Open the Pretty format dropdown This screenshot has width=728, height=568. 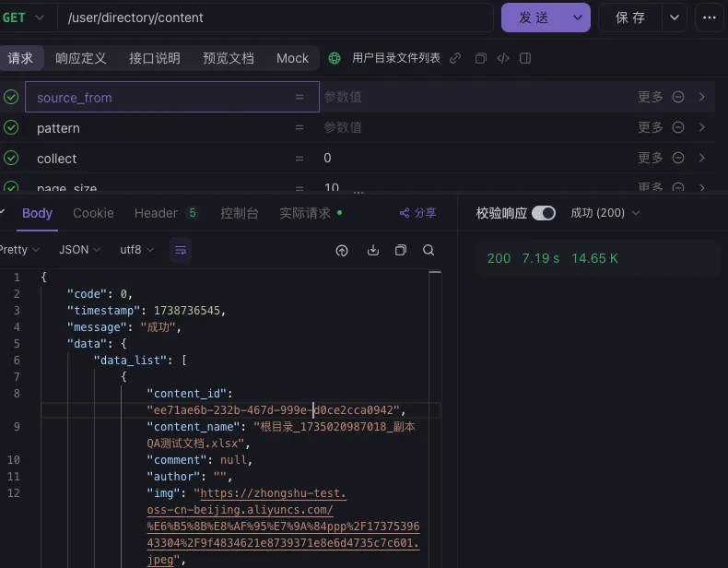pos(18,250)
